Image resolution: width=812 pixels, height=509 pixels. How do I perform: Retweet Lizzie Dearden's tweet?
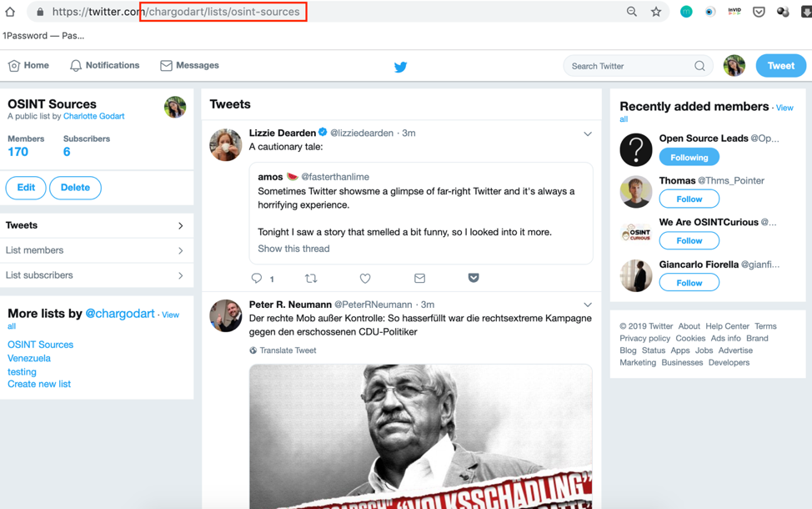point(311,279)
